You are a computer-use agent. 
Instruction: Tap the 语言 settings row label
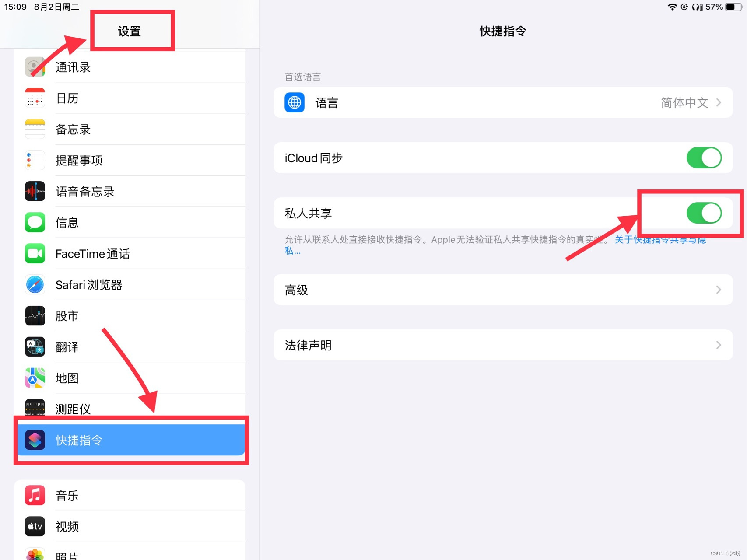click(x=326, y=103)
